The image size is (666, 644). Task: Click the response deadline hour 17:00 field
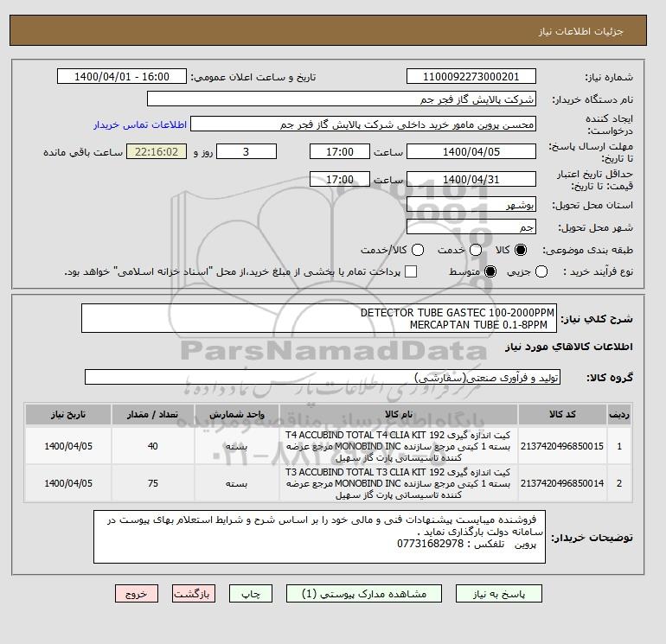pos(340,151)
